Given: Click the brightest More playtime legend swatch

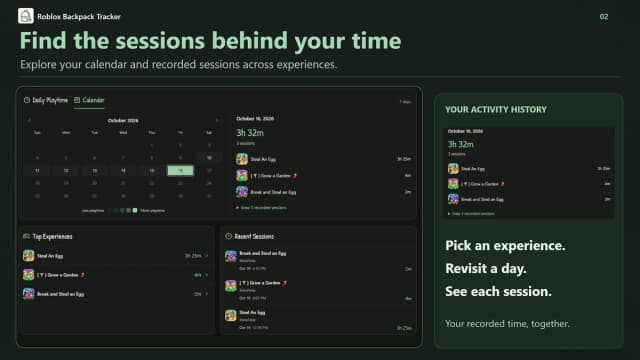Looking at the screenshot, I should coord(135,211).
